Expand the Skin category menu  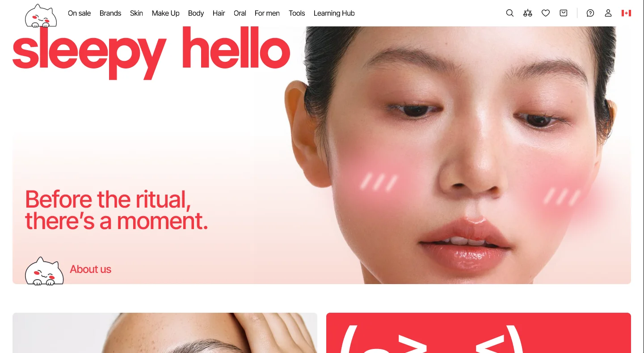(x=136, y=13)
